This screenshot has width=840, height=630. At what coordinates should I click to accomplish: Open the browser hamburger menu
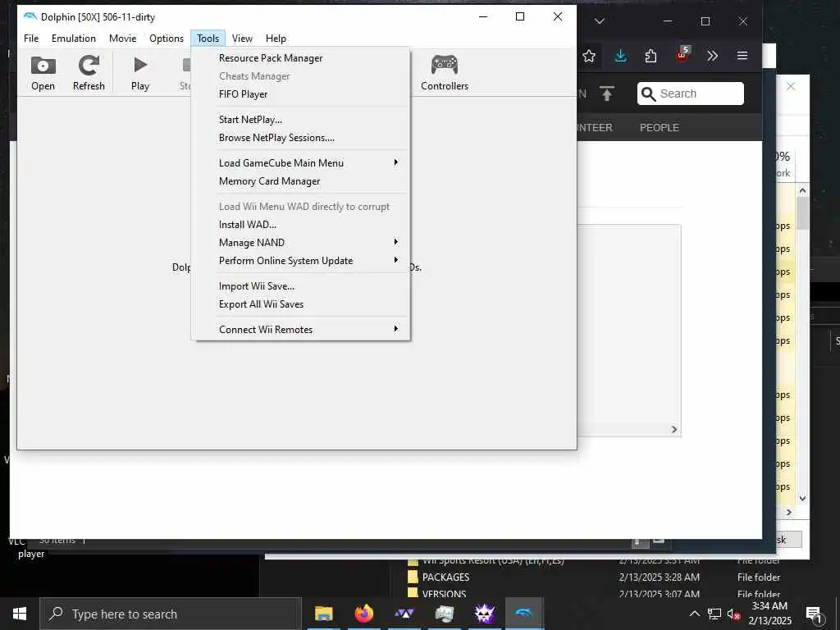[742, 56]
